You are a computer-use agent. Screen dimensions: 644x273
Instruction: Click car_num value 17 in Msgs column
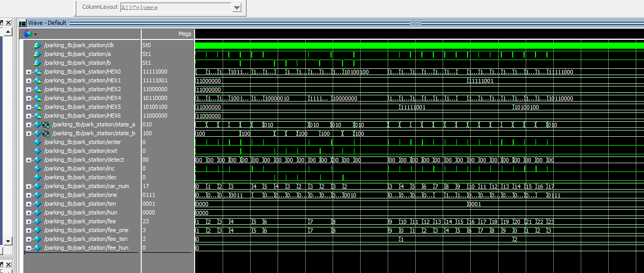[x=145, y=186]
